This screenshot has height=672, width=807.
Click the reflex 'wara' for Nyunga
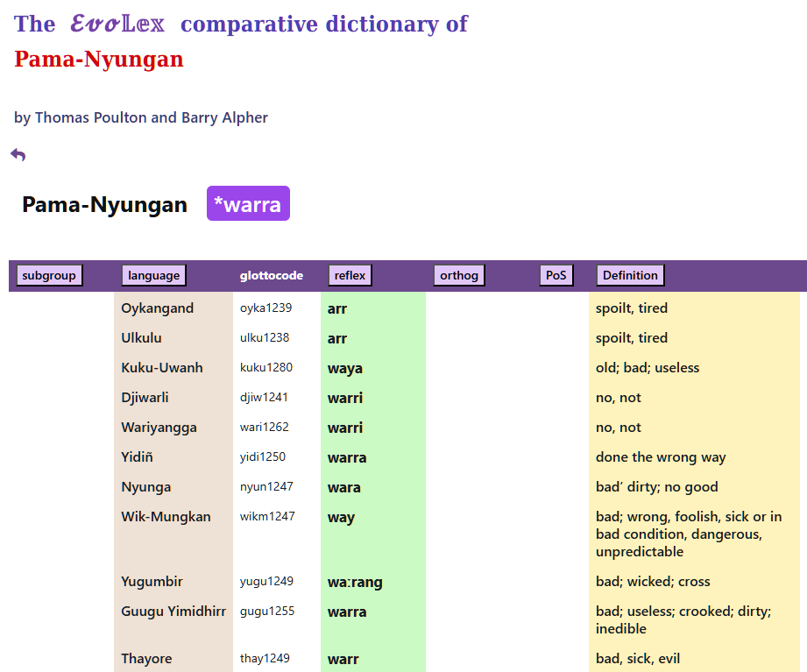(343, 487)
